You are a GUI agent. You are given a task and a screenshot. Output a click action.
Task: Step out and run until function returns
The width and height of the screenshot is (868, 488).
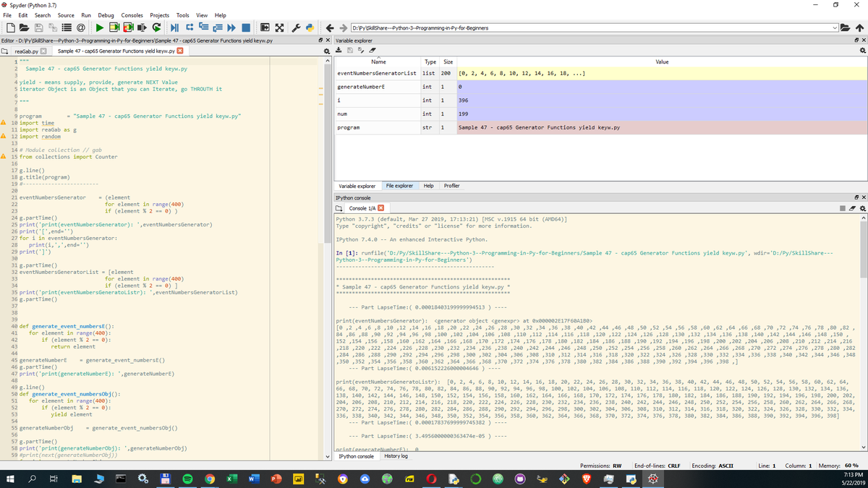[x=218, y=27]
